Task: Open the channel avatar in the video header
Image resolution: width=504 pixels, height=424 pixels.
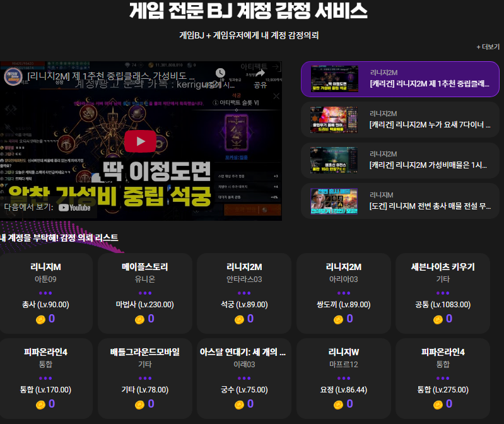Action: coord(13,76)
